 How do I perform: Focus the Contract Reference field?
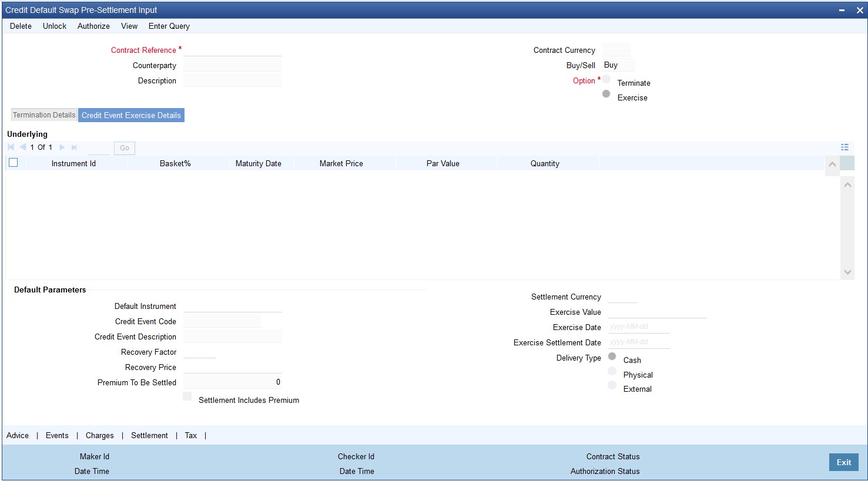tap(233, 50)
